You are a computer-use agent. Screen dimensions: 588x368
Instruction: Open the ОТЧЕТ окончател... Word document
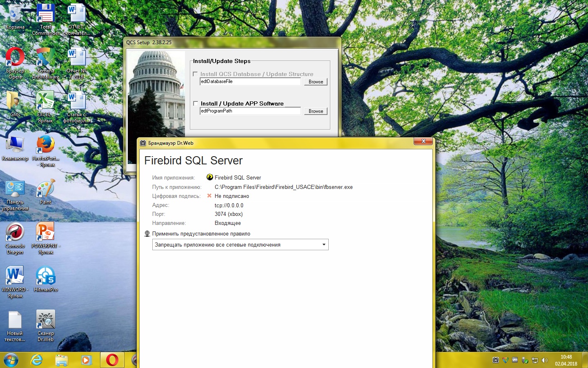(x=76, y=20)
